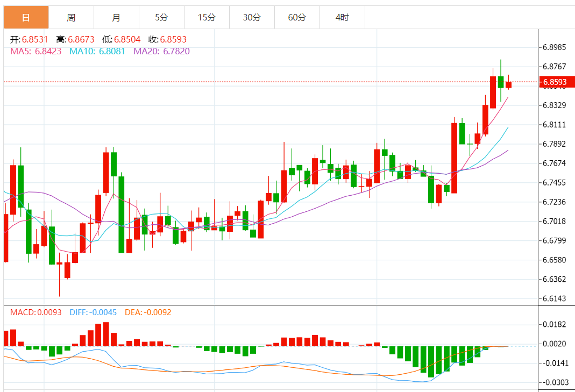Viewport: 575px width, 392px height.
Task: Click the DEA:-0.0092 readout
Action: 148,312
